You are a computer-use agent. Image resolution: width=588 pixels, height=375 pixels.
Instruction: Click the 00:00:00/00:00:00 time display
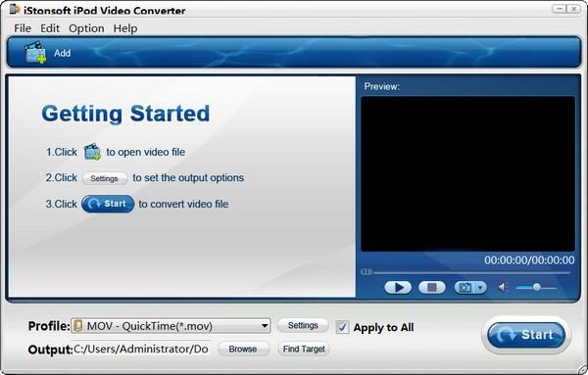click(529, 260)
